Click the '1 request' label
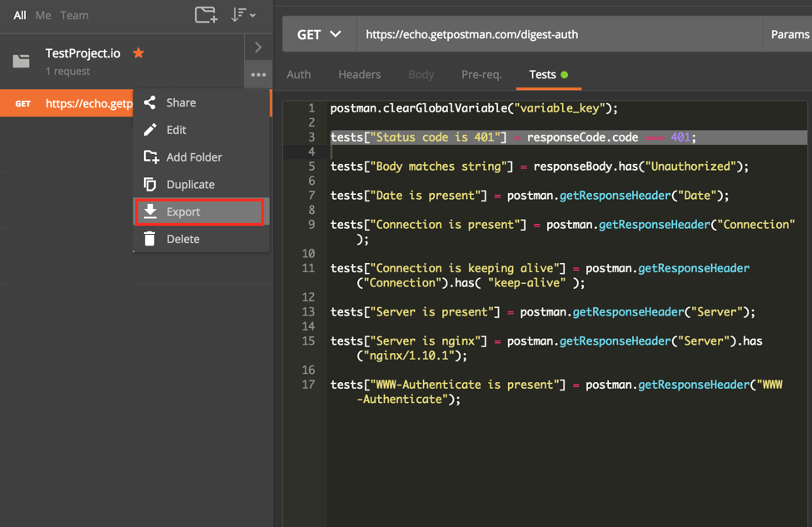The width and height of the screenshot is (812, 527). 67,71
